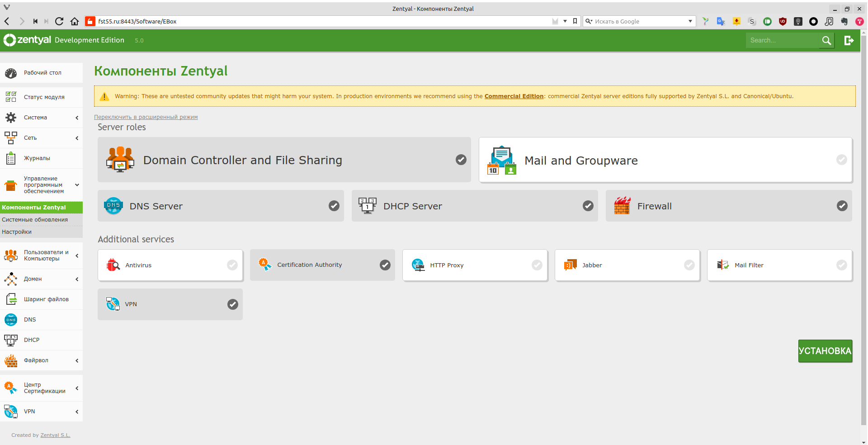Toggle Domain Controller and File Sharing checkmark
The width and height of the screenshot is (868, 445).
[461, 160]
